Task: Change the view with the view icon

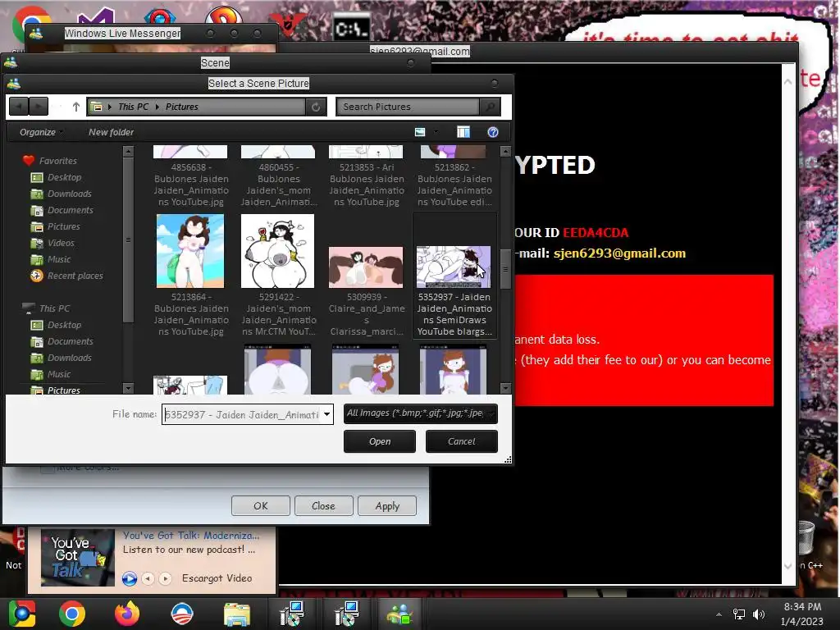Action: 420,132
